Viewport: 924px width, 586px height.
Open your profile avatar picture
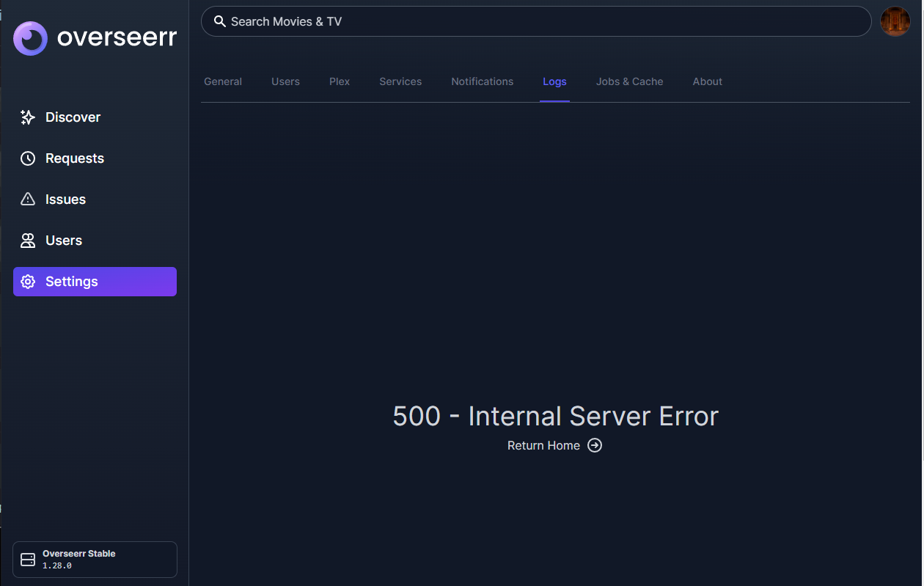(895, 21)
